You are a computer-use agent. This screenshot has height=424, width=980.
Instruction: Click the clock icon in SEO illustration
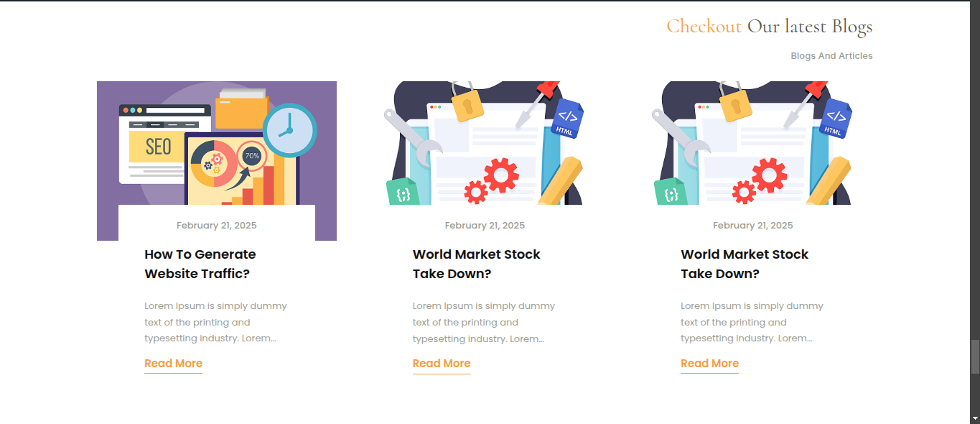(x=289, y=130)
